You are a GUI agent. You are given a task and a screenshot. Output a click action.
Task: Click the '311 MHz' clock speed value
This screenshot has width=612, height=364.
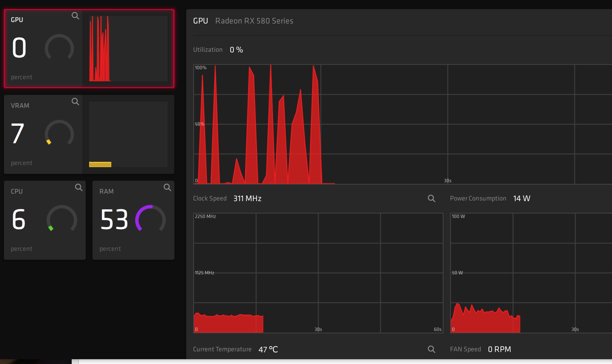tap(247, 199)
